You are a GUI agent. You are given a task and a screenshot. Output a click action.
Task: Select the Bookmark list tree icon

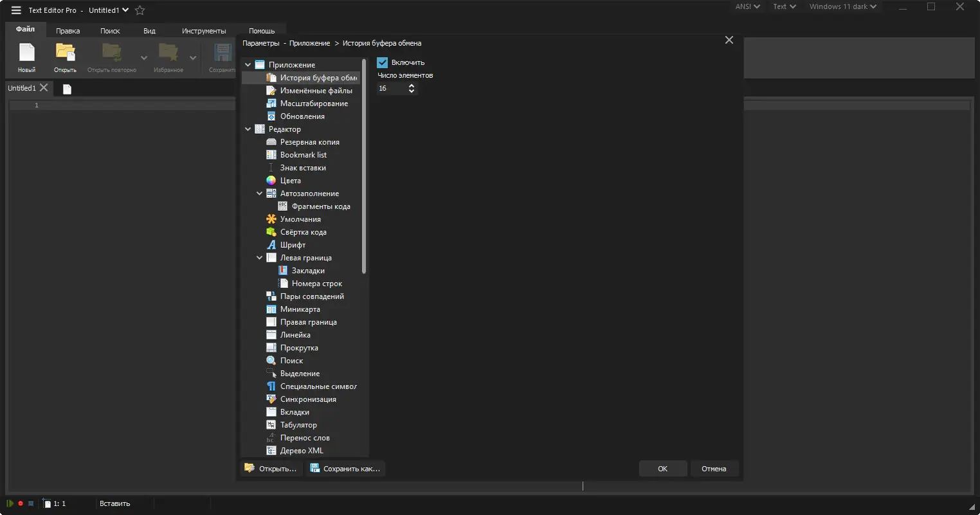click(271, 155)
